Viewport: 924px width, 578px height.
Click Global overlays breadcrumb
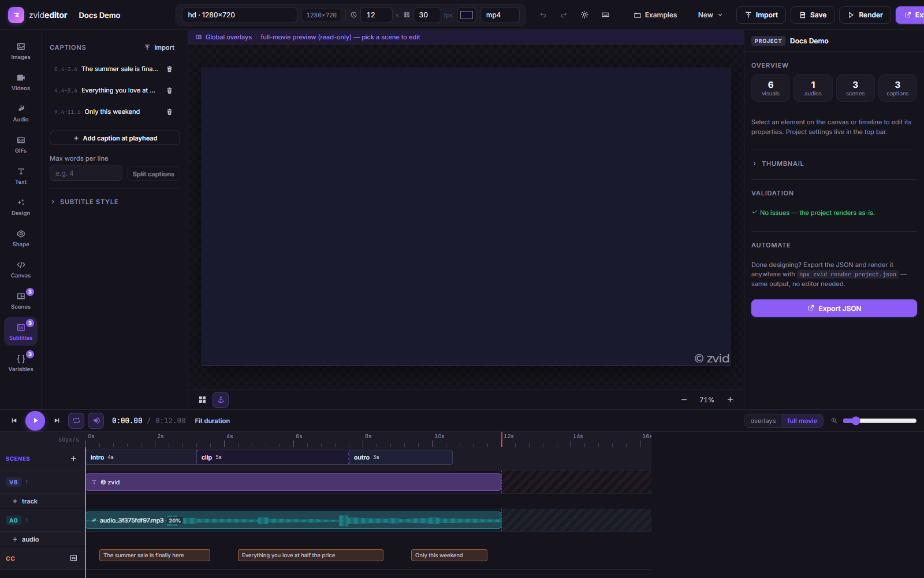pos(228,37)
